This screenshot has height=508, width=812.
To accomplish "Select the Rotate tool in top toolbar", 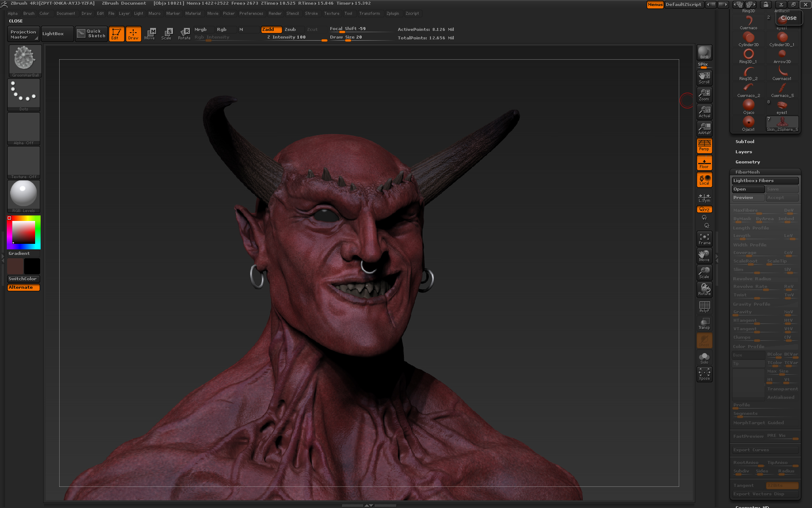I will tap(184, 33).
